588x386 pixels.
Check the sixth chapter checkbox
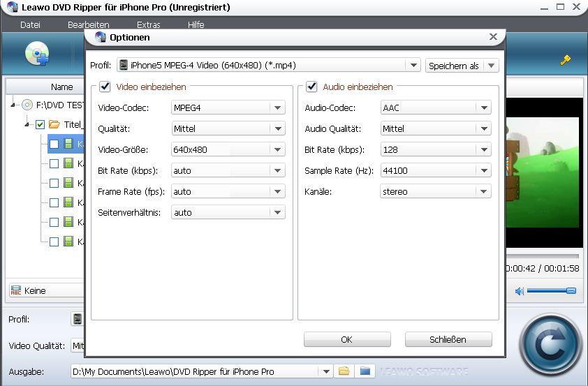(54, 242)
